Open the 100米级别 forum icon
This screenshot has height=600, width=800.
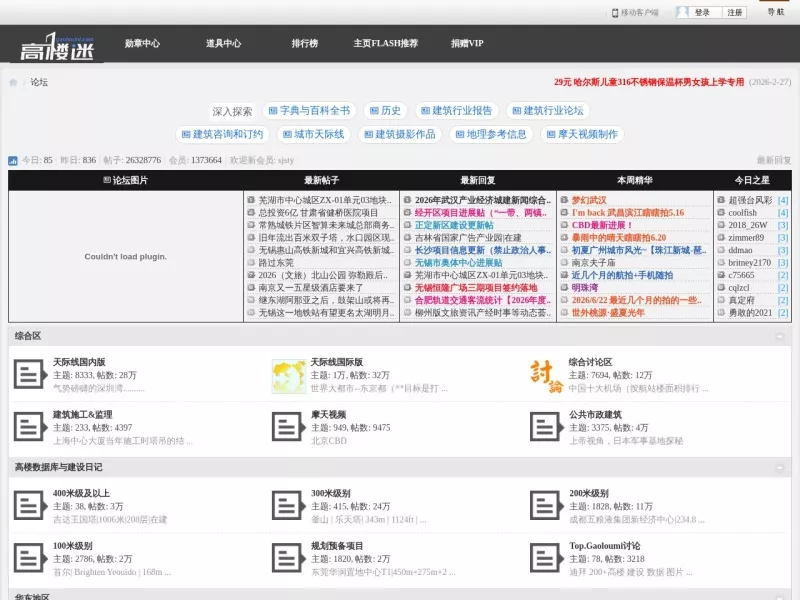coord(30,559)
